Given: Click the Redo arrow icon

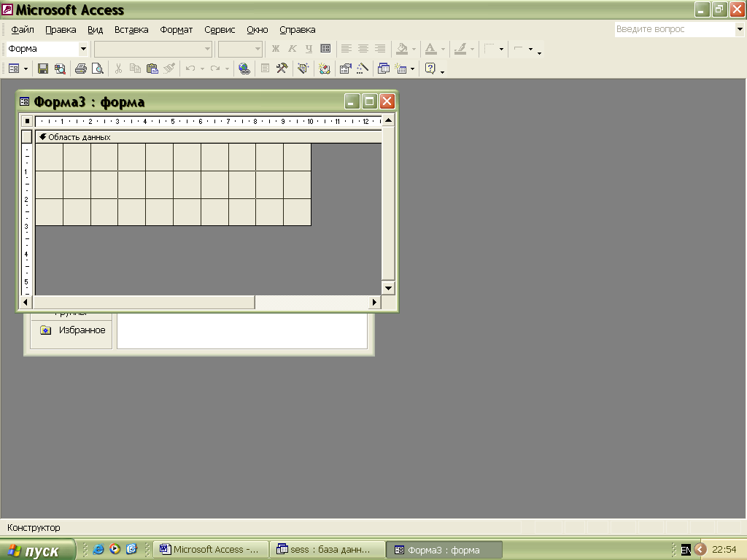Looking at the screenshot, I should 215,69.
